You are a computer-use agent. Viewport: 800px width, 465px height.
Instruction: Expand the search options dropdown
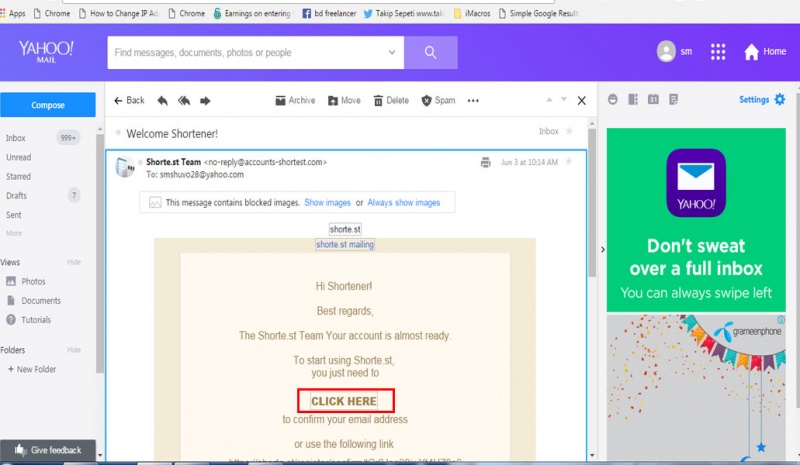392,52
